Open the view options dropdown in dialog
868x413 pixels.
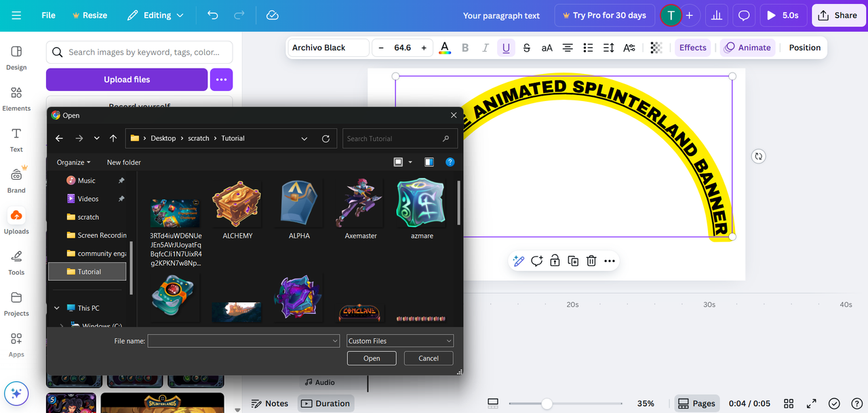point(409,162)
